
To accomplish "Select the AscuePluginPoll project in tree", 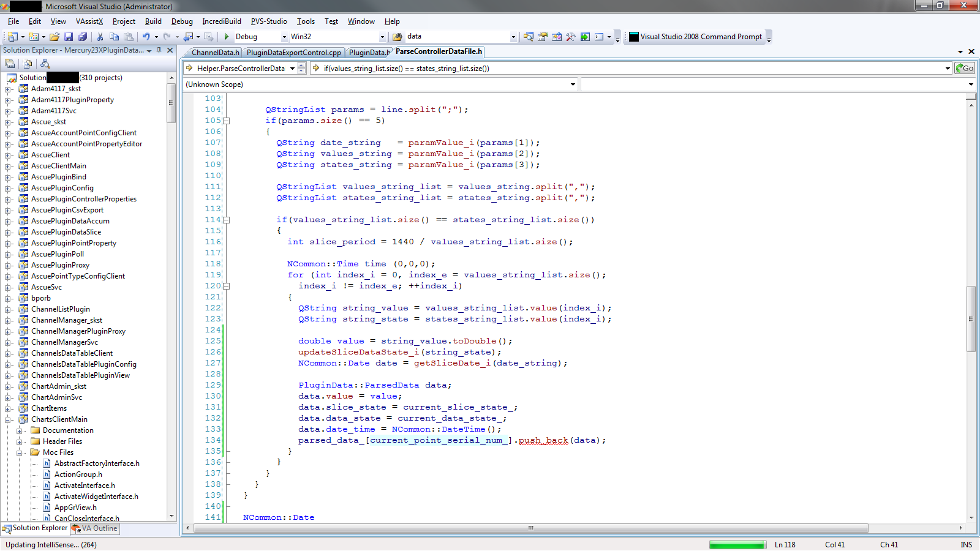I will (x=58, y=254).
